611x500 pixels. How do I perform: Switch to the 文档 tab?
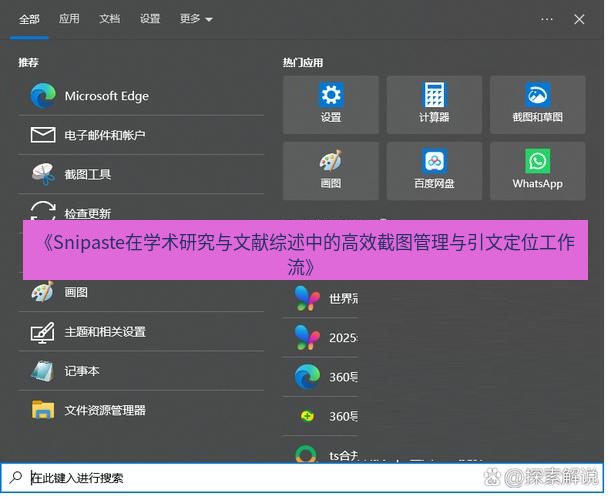[x=109, y=18]
